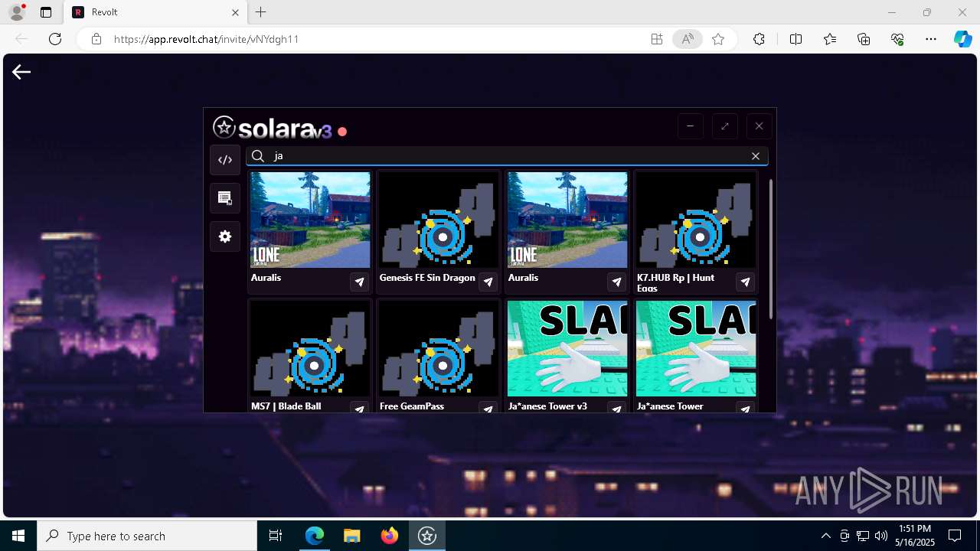Viewport: 980px width, 551px height.
Task: Open Collections panel
Action: [x=864, y=39]
